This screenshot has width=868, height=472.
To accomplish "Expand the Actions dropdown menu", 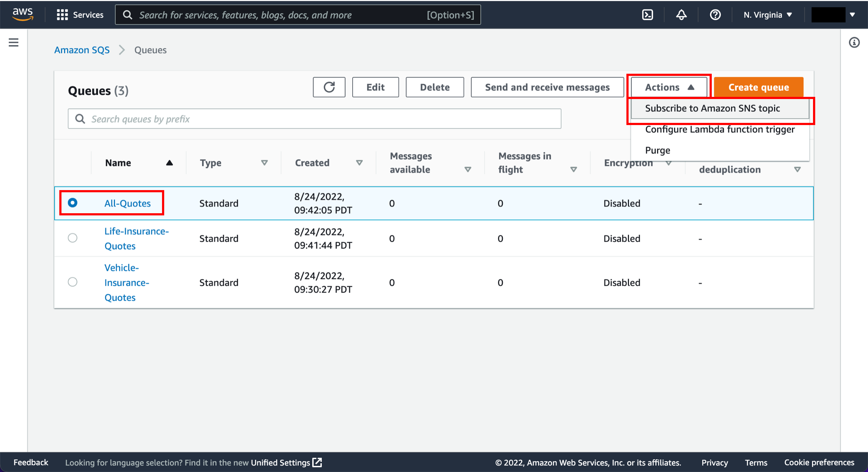I will click(669, 87).
